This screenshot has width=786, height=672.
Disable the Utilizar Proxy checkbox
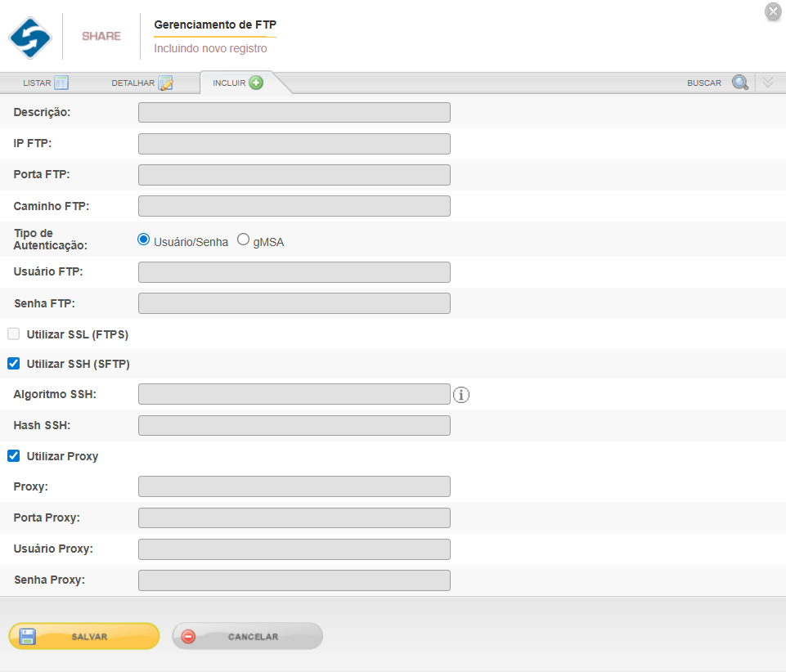point(14,456)
